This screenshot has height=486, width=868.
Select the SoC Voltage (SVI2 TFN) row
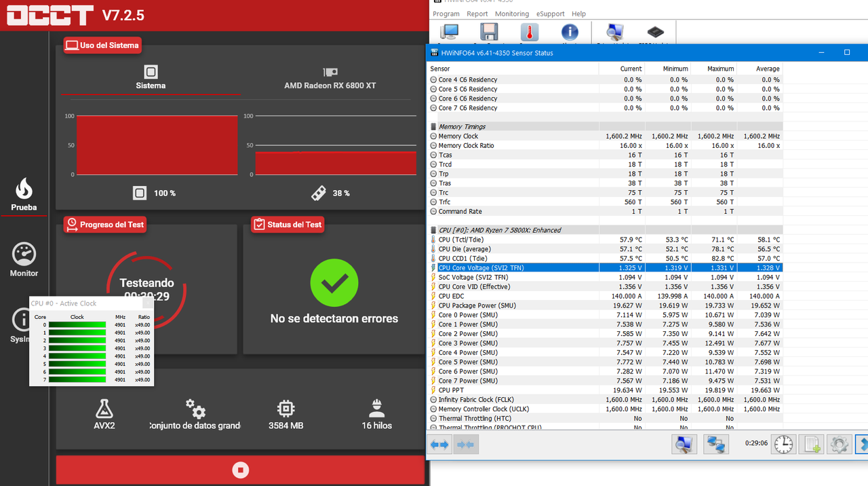coord(606,277)
